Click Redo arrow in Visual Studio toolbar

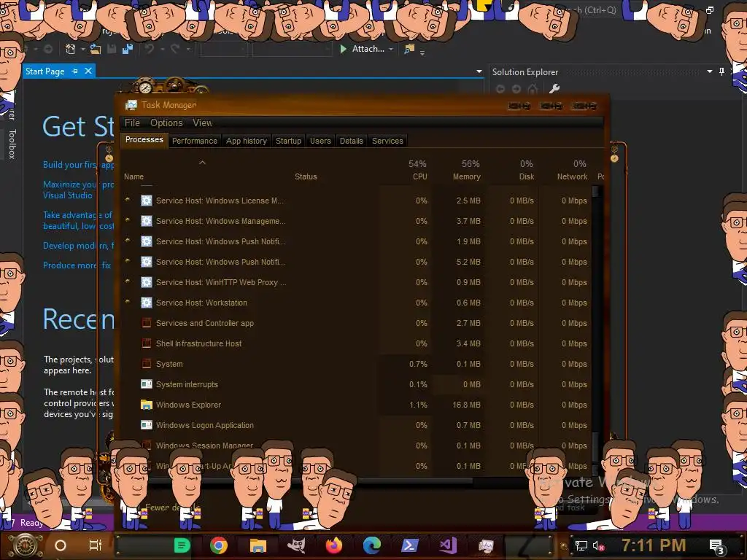point(175,49)
